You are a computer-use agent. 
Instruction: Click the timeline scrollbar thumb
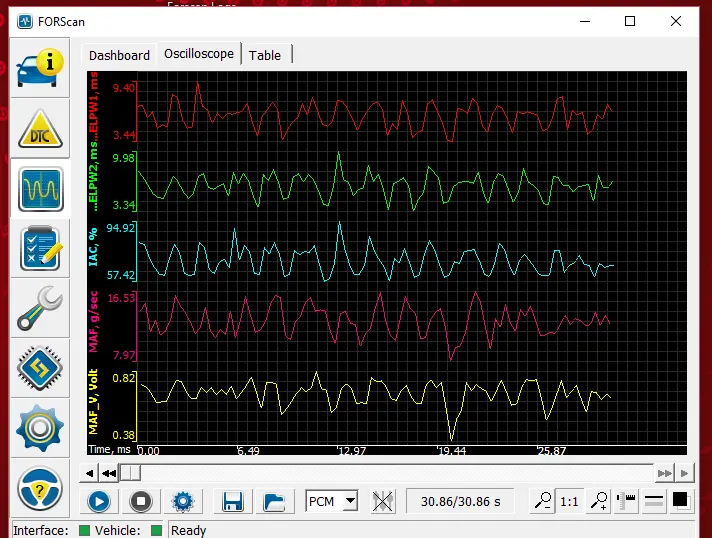click(x=130, y=474)
